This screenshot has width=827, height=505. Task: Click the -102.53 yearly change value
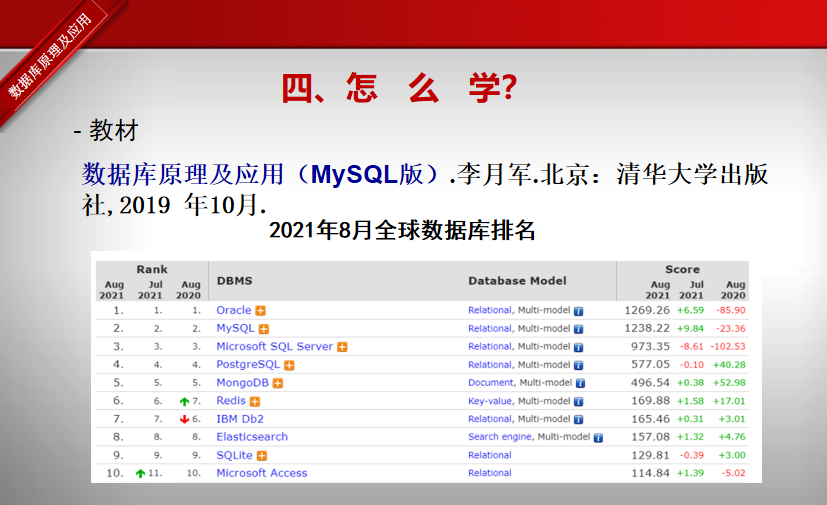728,347
